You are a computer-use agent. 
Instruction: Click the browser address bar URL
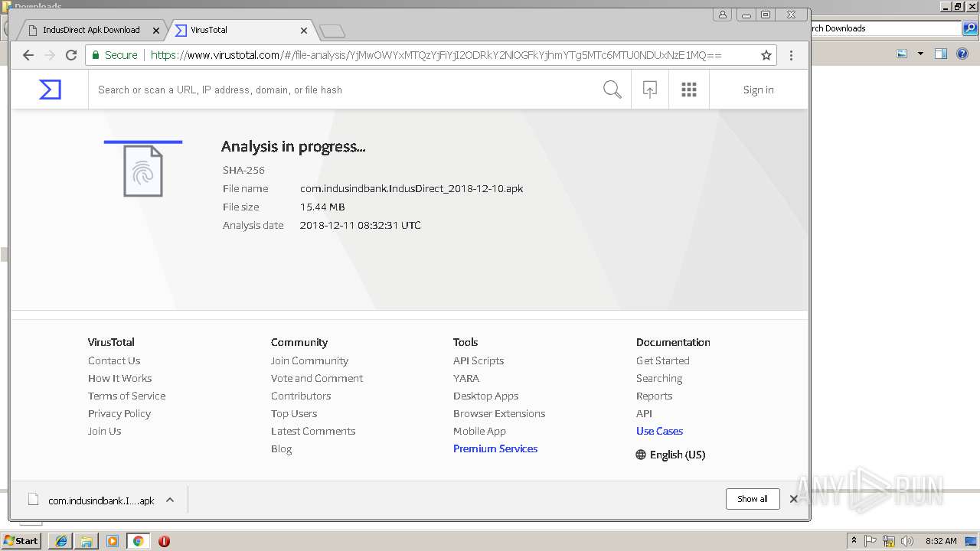point(436,55)
